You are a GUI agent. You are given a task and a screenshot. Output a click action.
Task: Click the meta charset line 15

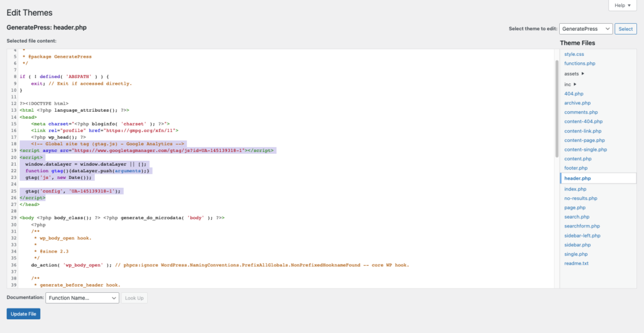[x=100, y=123]
